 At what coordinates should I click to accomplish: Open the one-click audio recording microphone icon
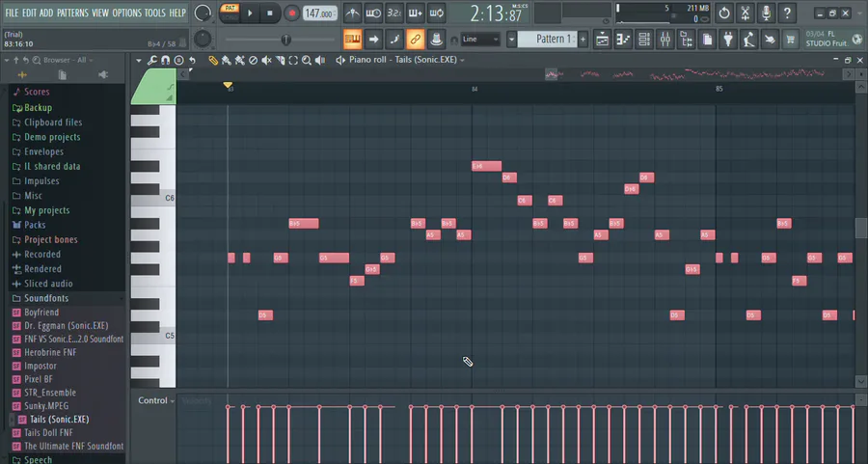coord(766,13)
